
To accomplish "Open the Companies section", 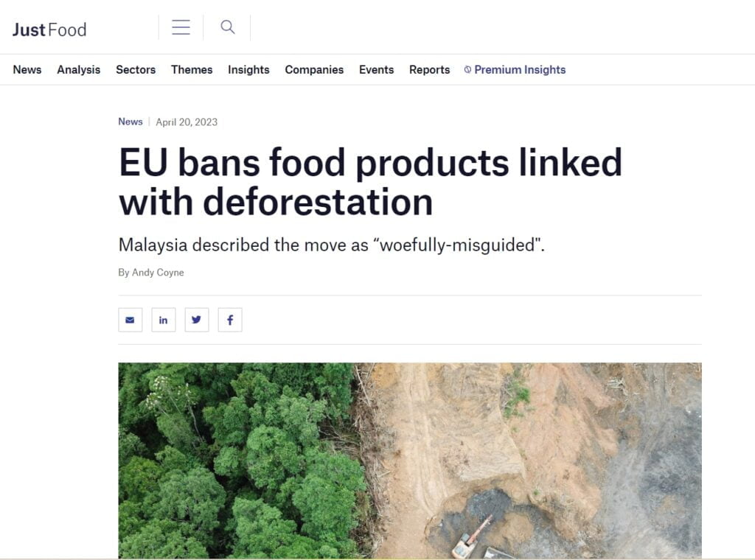I will pos(314,69).
